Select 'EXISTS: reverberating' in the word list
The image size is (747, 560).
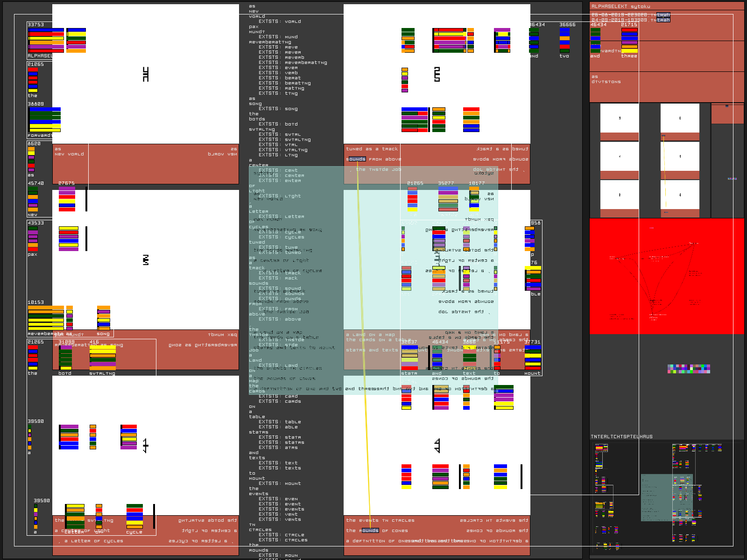pos(293,63)
